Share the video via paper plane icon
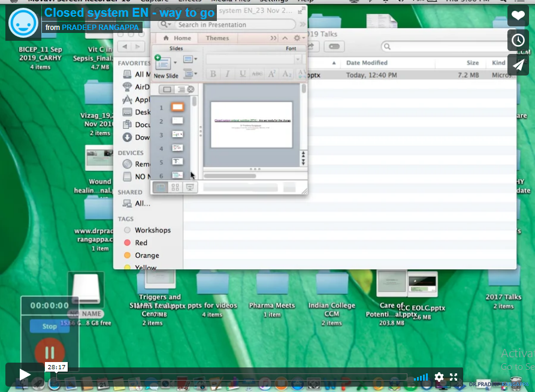535x392 pixels. point(518,65)
